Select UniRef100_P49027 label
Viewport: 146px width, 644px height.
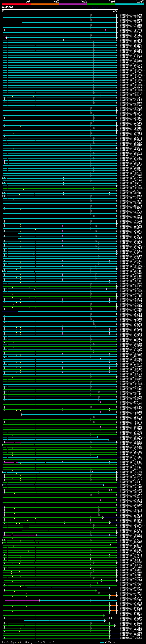[x=131, y=304]
